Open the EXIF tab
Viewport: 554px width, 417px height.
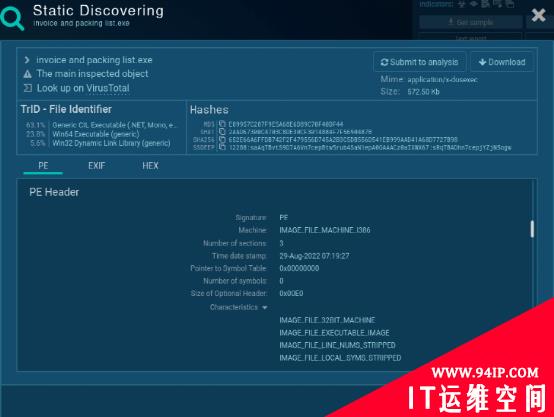point(96,166)
